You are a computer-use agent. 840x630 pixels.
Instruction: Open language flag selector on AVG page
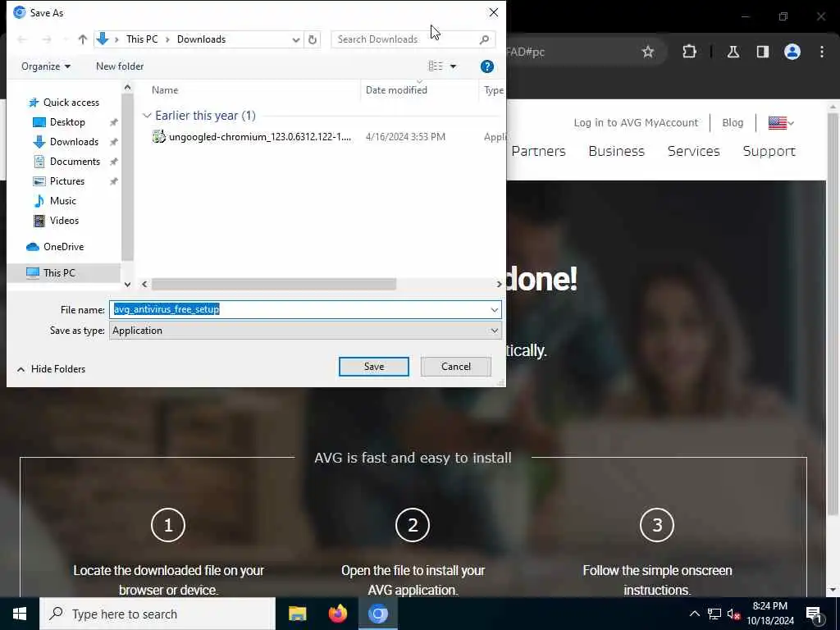pos(781,123)
